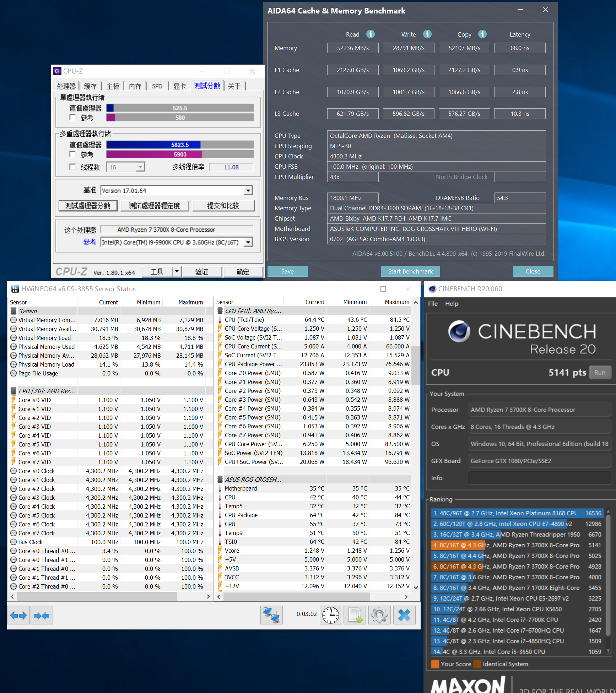
Task: Click lightning icon of Vcore row
Action: click(x=220, y=551)
